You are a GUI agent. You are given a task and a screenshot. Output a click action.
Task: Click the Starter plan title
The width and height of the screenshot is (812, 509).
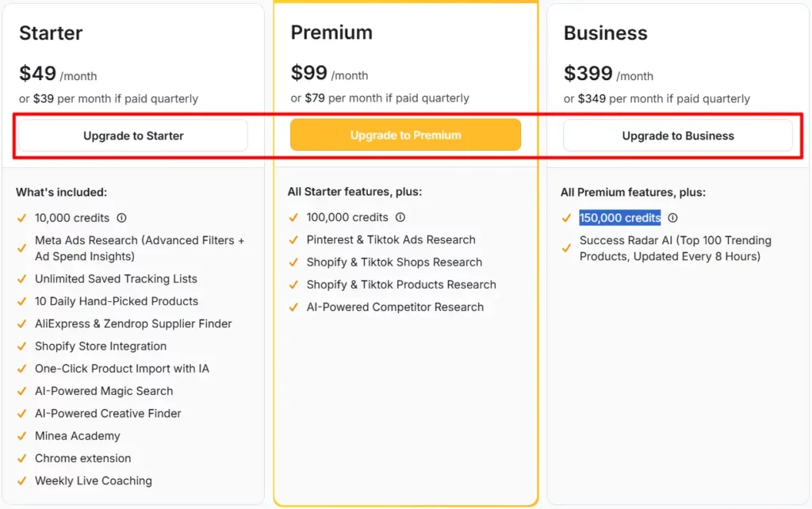(x=51, y=33)
